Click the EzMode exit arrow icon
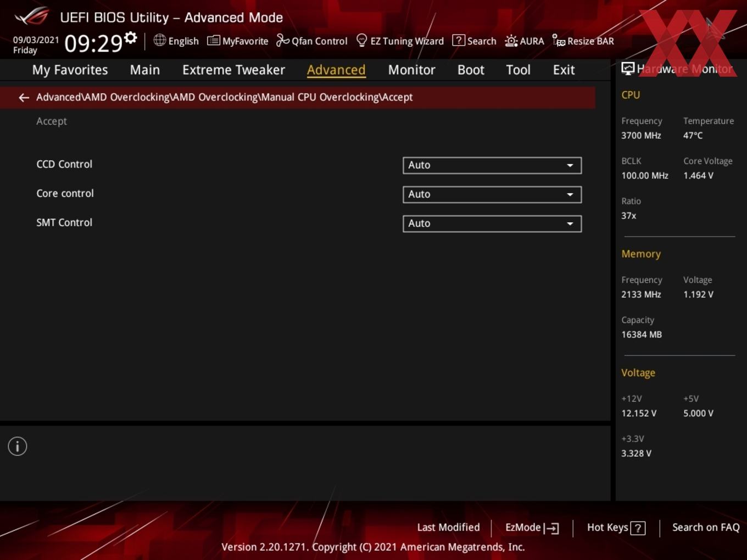Screen dimensions: 747x560 pos(551,528)
